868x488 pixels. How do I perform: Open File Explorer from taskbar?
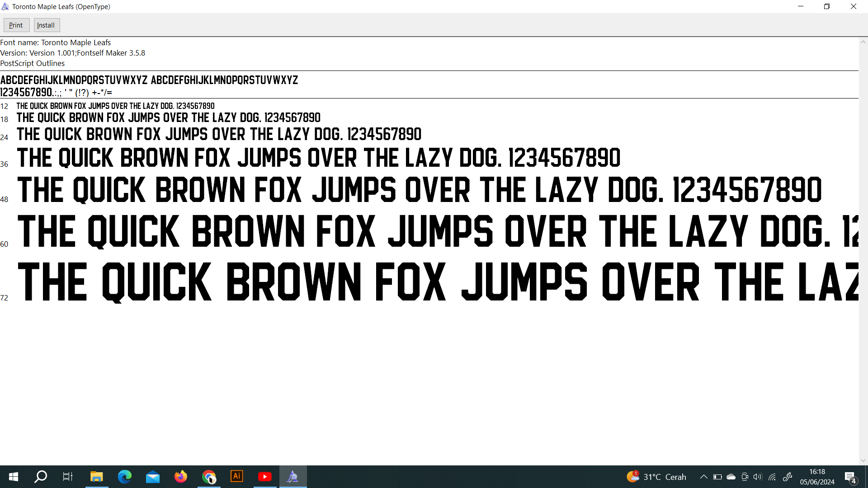click(x=96, y=477)
